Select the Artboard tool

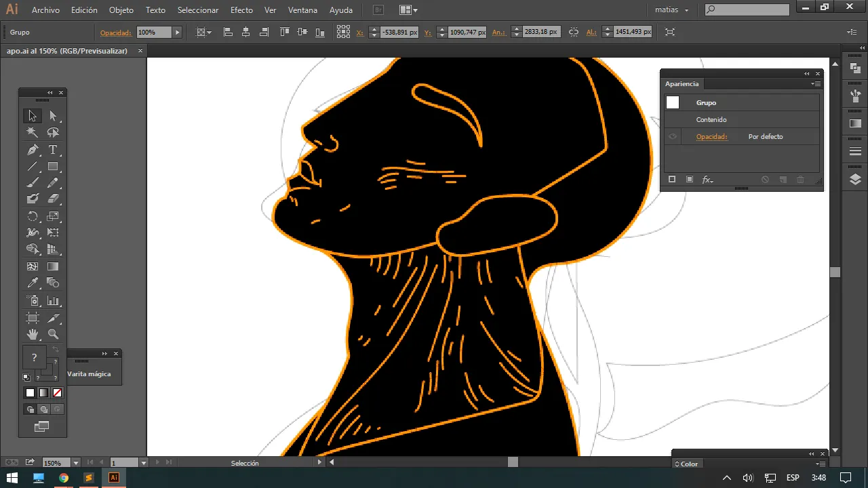[33, 318]
